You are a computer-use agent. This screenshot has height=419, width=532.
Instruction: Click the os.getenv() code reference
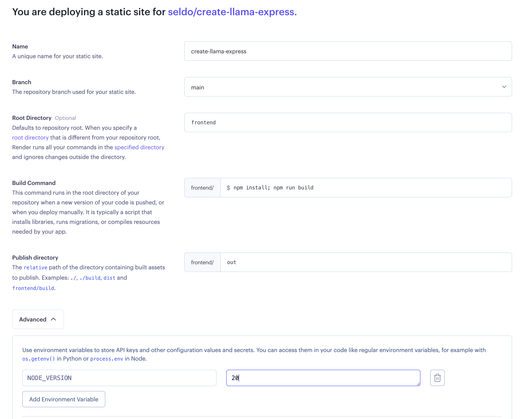39,359
